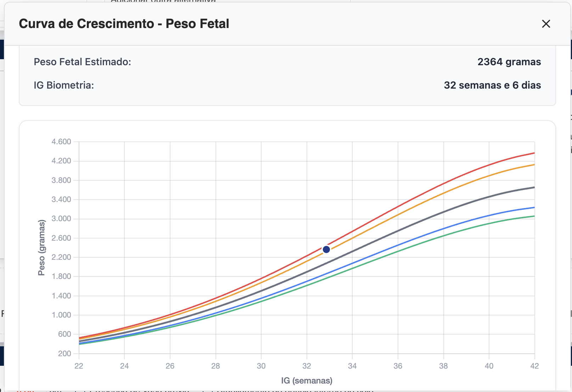Click the IG Biometria label
This screenshot has height=392, width=572.
64,85
